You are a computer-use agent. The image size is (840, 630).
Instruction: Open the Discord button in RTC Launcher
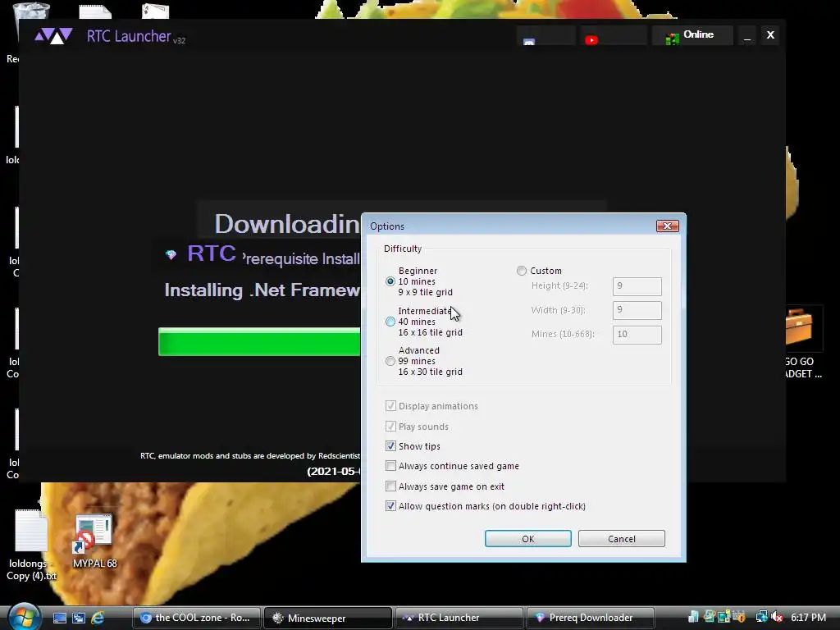(546, 36)
